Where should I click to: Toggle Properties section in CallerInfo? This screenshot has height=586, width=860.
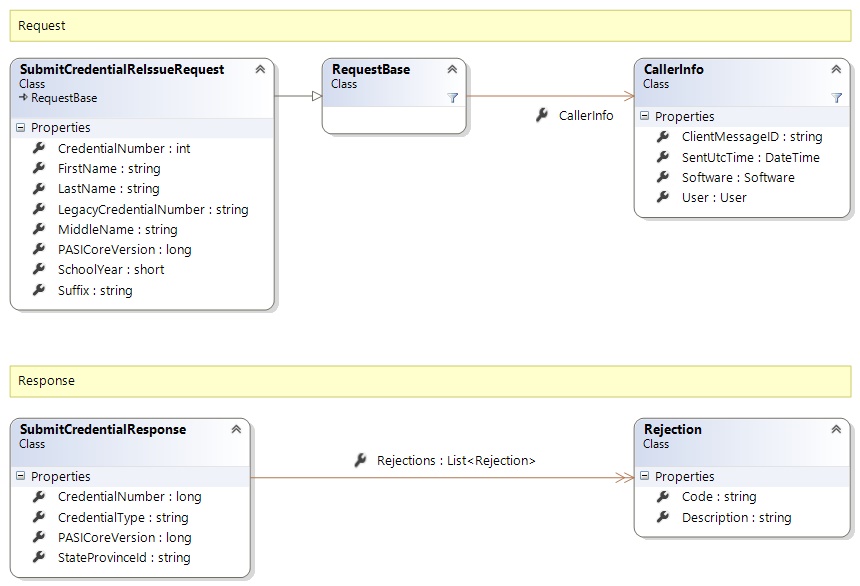coord(645,117)
